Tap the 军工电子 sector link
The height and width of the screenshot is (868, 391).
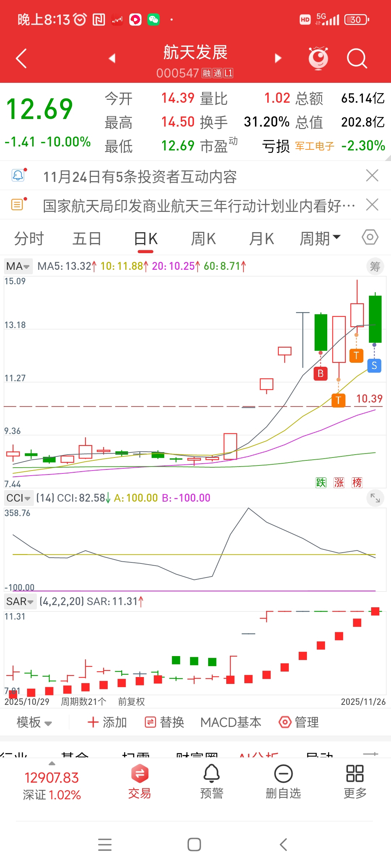coord(315,146)
